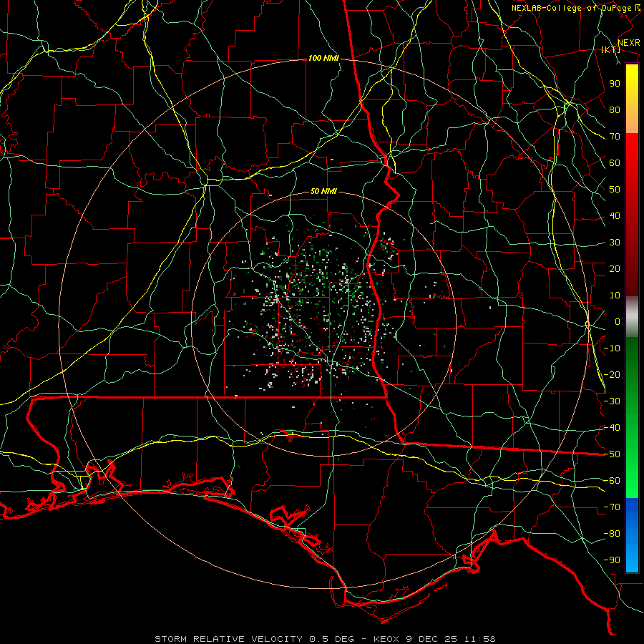
Task: Click the bright green segment of the color bar
Action: click(632, 418)
